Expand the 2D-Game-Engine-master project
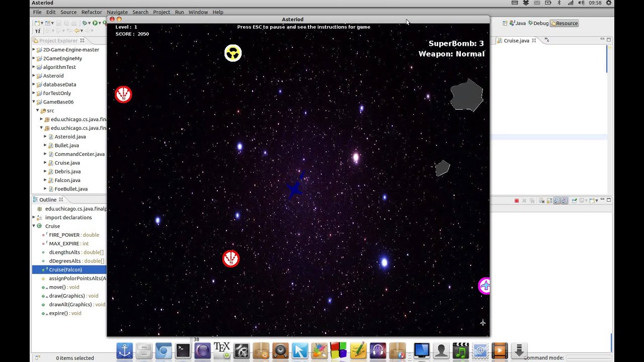Image resolution: width=644 pixels, height=362 pixels. [x=34, y=50]
